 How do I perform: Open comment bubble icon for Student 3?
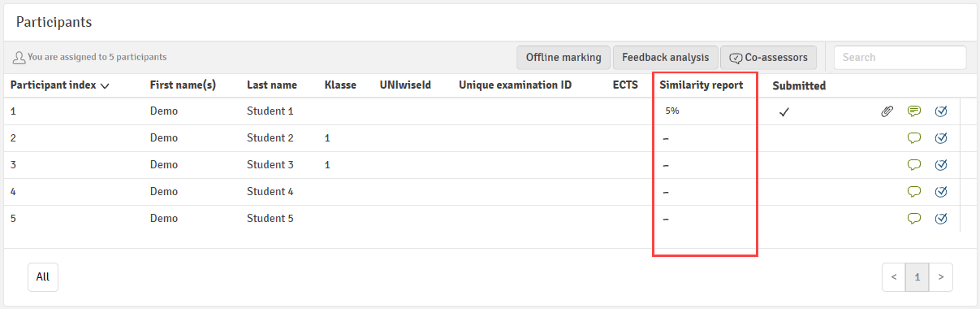[914, 165]
